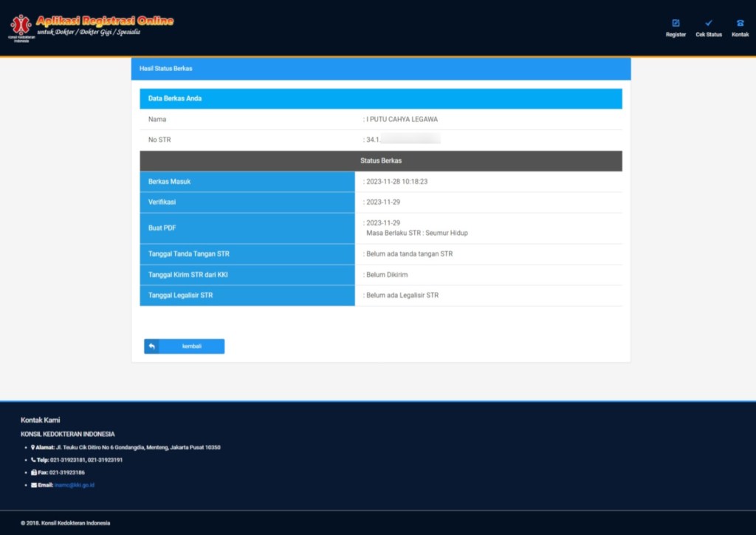Click the Tanggal Tanda Tangan STR label
This screenshot has height=535, width=756.
pos(188,254)
